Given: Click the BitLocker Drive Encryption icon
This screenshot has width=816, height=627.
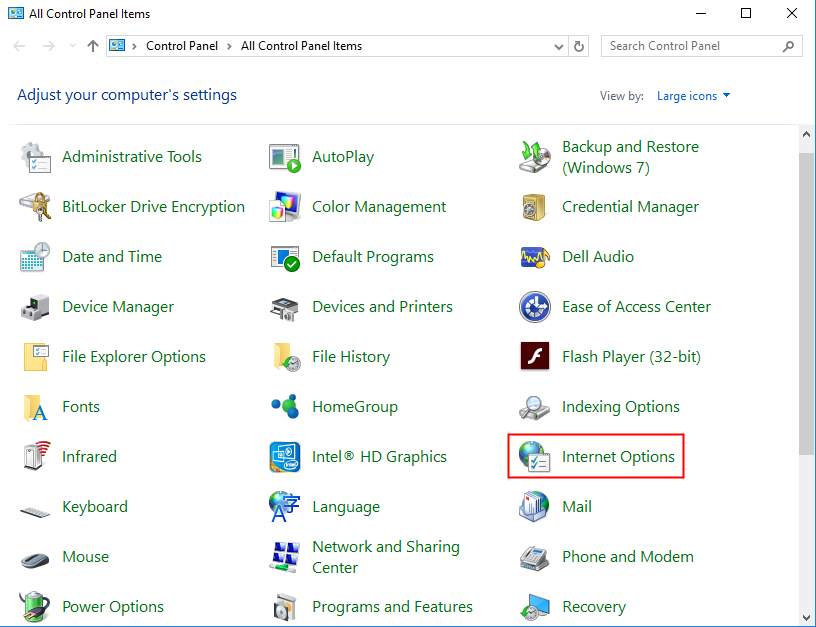Looking at the screenshot, I should tap(35, 207).
